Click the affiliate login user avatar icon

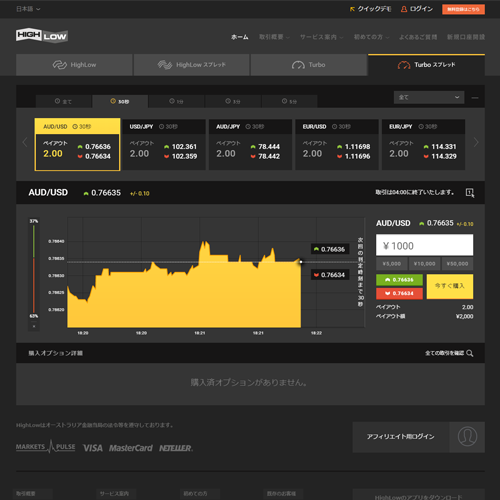coord(467,437)
